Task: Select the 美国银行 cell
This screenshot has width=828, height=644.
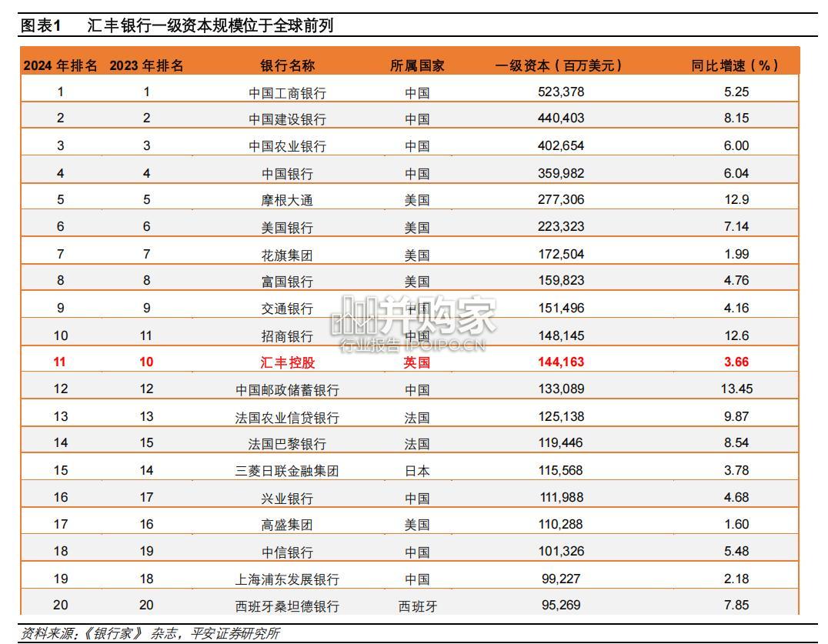Action: tap(287, 228)
